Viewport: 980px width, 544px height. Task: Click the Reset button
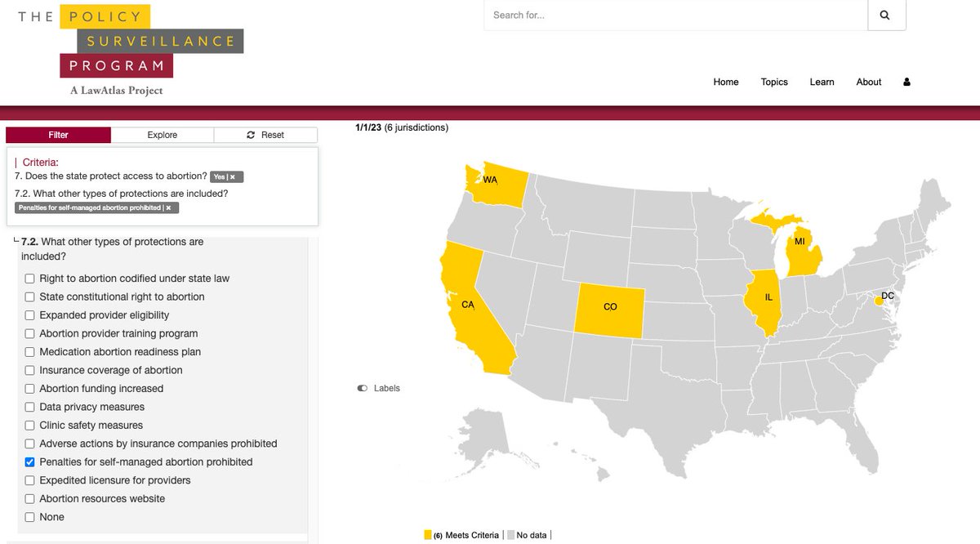click(x=265, y=135)
